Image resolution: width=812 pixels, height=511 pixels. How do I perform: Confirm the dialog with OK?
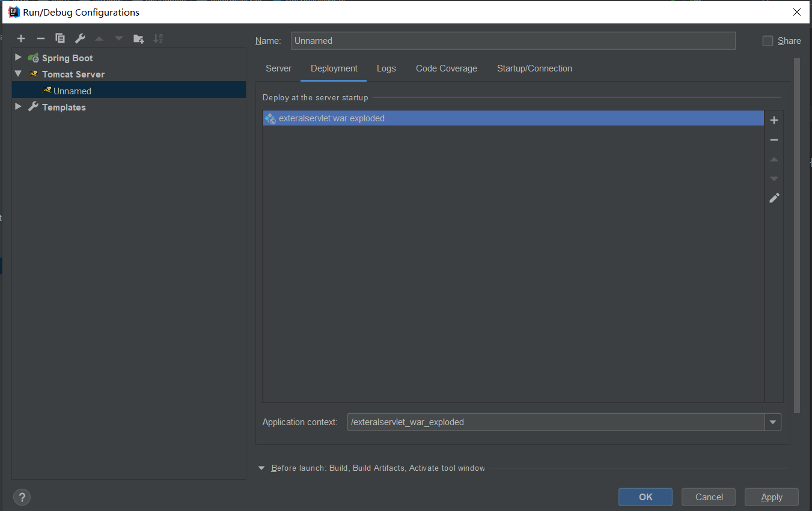(x=646, y=497)
